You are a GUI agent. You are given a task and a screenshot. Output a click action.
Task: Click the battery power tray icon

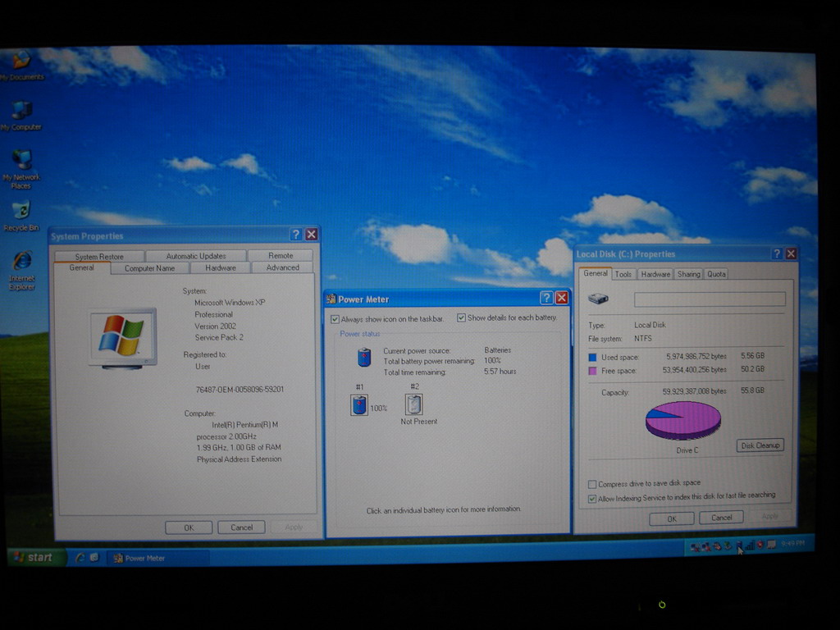click(x=739, y=546)
